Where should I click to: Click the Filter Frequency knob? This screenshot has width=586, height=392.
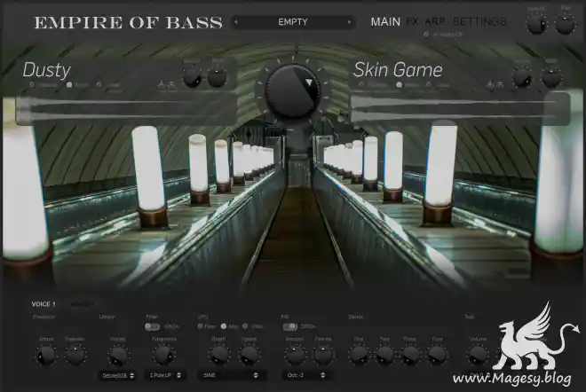[163, 355]
